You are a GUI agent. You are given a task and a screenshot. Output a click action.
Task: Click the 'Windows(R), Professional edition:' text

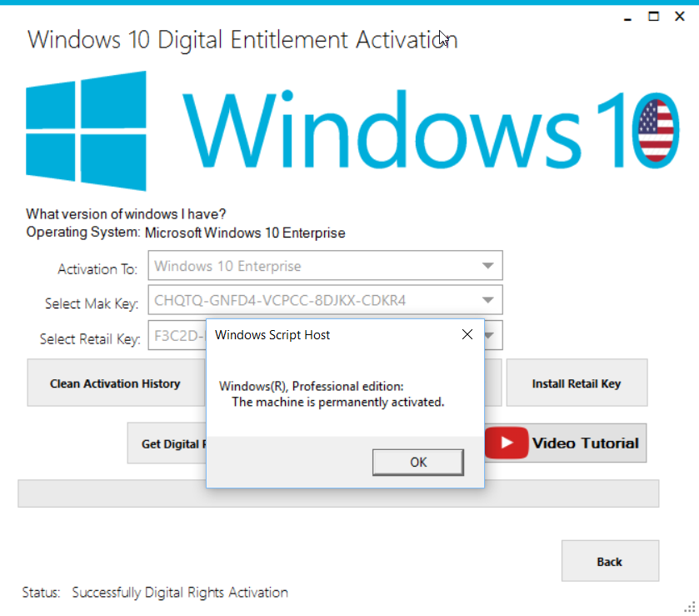tap(311, 386)
